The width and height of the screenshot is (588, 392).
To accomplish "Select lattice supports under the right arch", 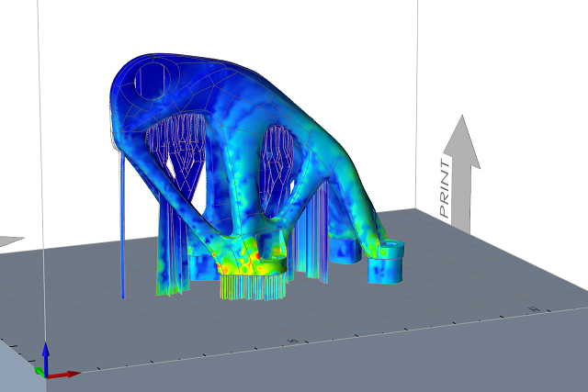I will (x=277, y=161).
